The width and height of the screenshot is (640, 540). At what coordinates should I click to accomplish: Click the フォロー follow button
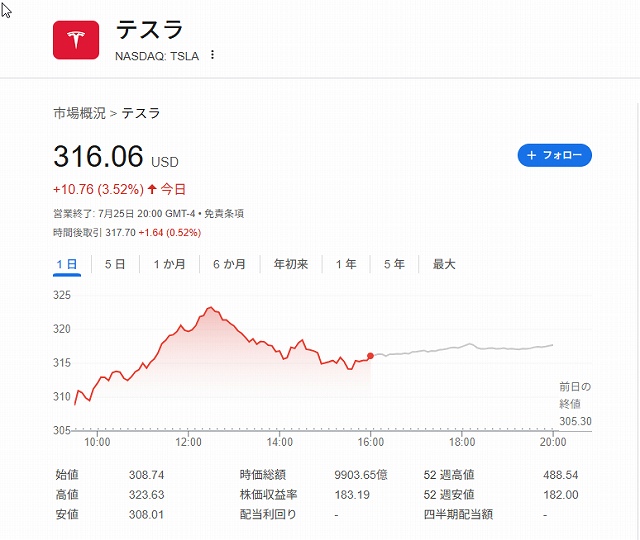point(554,155)
